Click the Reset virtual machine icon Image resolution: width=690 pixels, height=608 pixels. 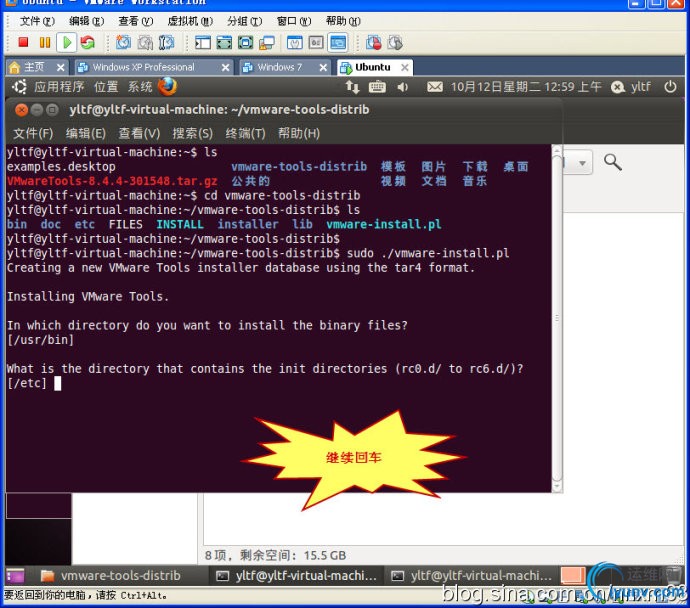[x=88, y=43]
